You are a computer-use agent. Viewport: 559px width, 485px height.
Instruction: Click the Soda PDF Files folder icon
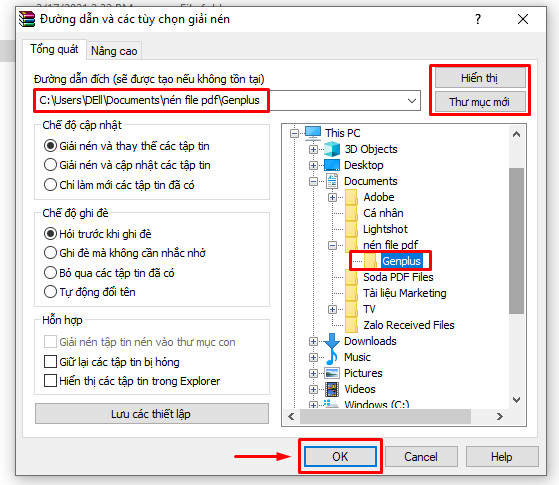(x=351, y=277)
